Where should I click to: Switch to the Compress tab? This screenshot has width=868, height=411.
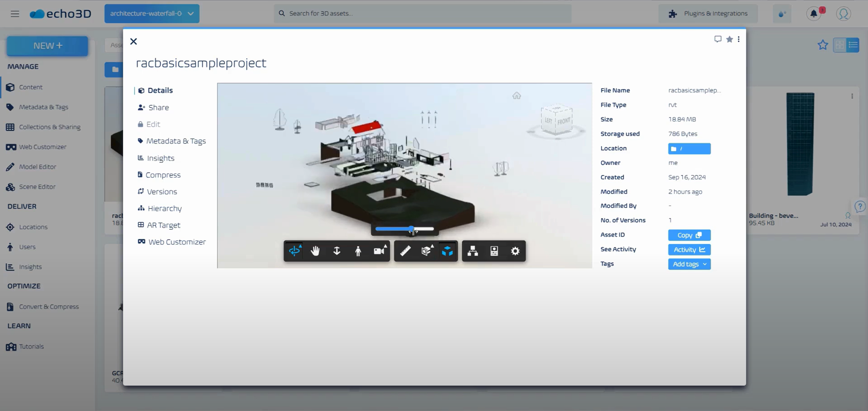163,175
